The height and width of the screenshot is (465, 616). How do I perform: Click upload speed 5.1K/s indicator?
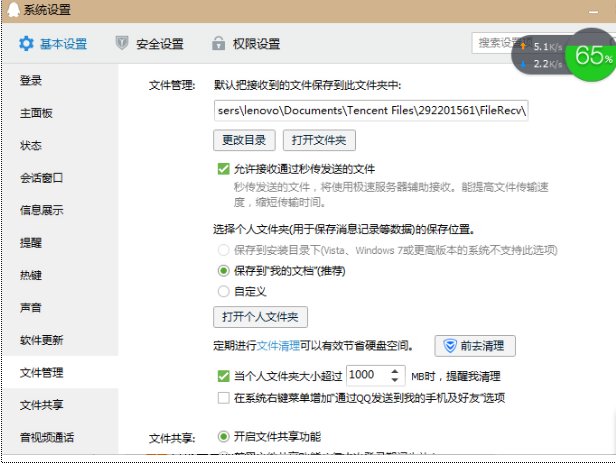tap(542, 47)
